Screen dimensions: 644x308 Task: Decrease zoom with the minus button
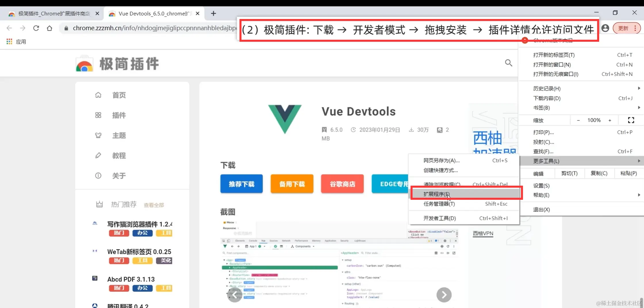click(578, 120)
